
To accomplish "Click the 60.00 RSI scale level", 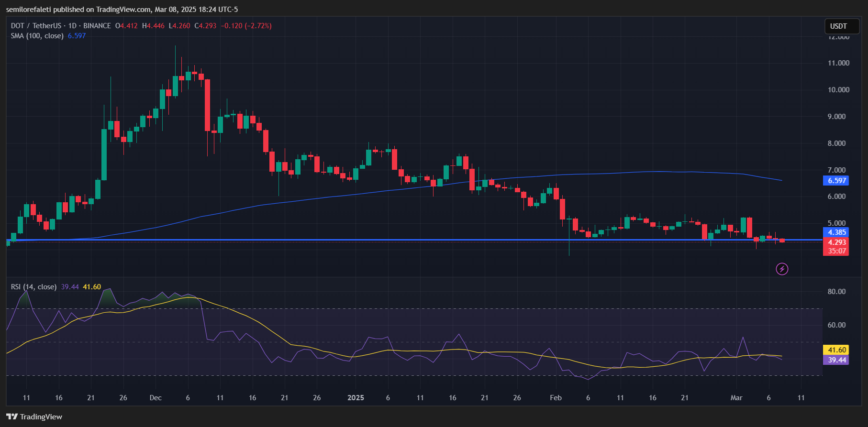I will pyautogui.click(x=837, y=325).
